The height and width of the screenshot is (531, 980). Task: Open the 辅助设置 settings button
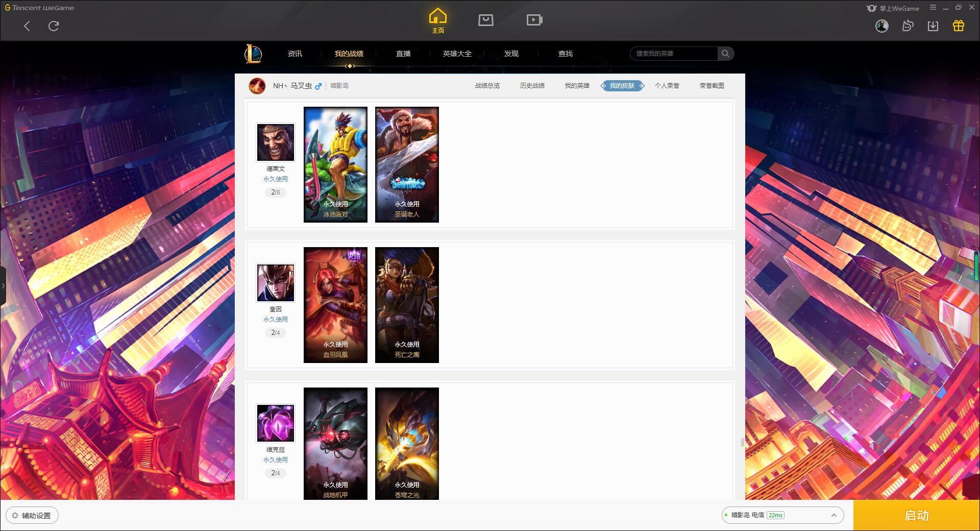click(x=32, y=516)
